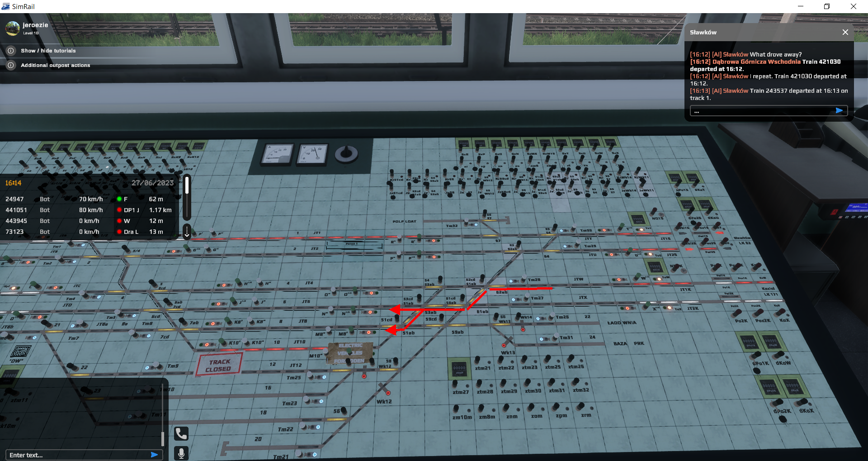Close the Sławków chat panel
868x461 pixels.
(845, 32)
